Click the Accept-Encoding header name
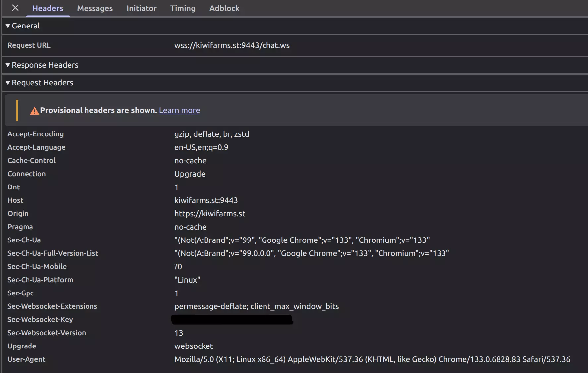 tap(35, 134)
